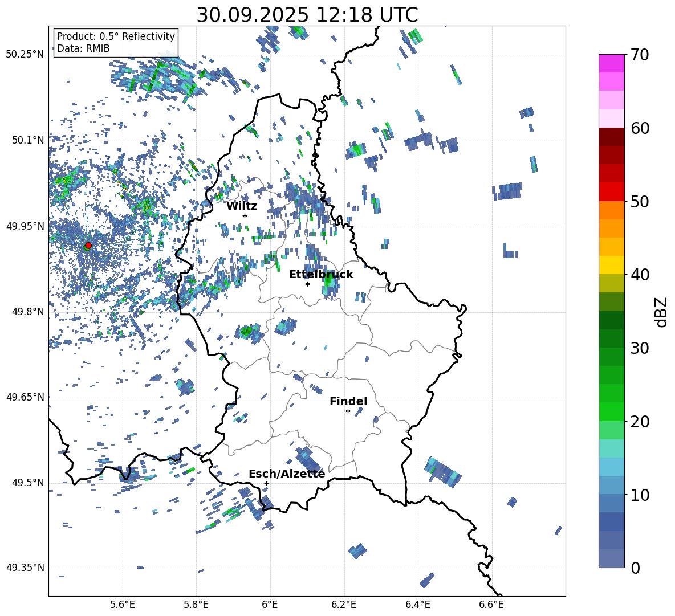Image resolution: width=675 pixels, height=616 pixels.
Task: Pick the dark red swatch below 60
Action: click(611, 136)
